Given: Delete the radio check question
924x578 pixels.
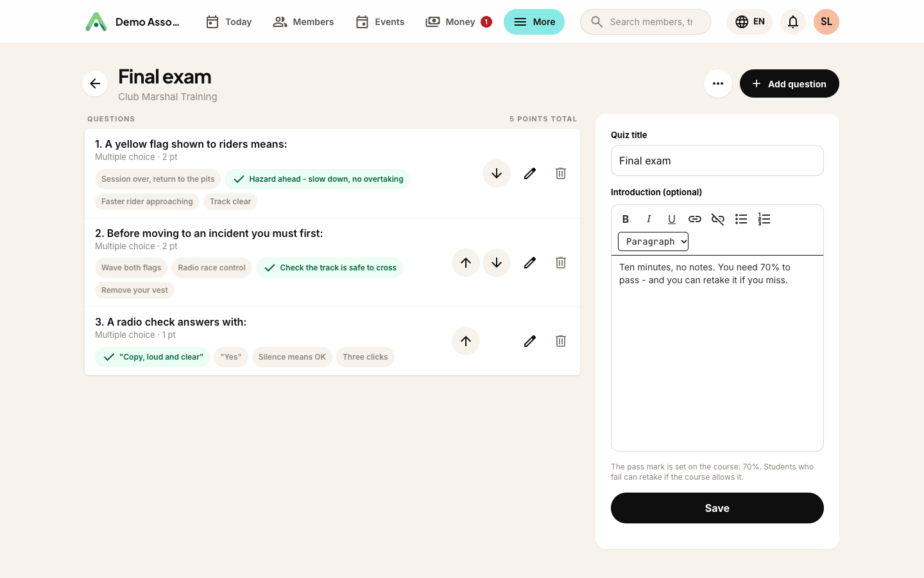Looking at the screenshot, I should click(561, 341).
